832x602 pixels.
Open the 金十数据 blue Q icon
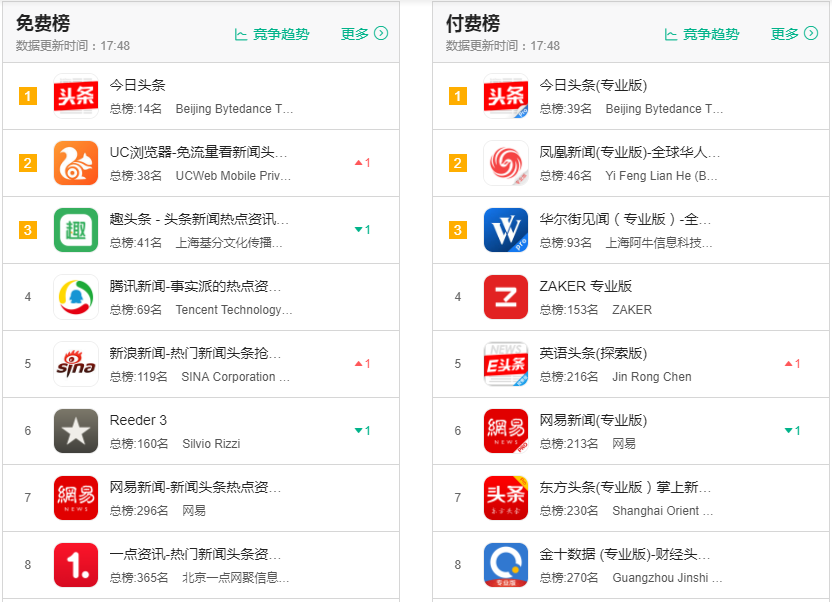(506, 564)
